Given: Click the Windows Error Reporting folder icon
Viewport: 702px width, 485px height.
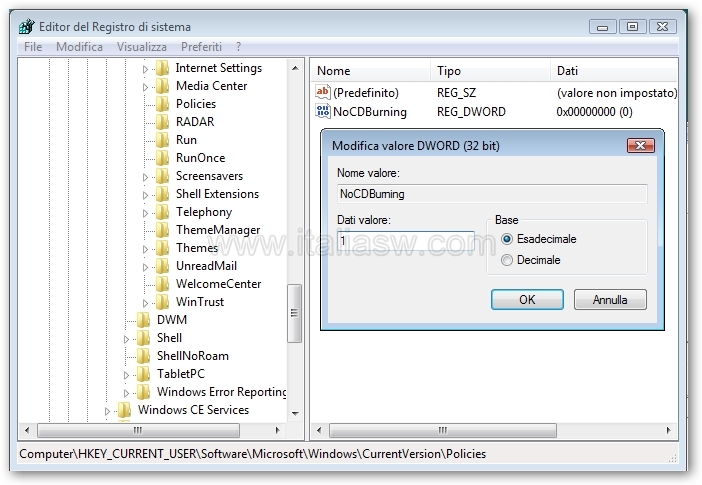Looking at the screenshot, I should click(x=143, y=392).
